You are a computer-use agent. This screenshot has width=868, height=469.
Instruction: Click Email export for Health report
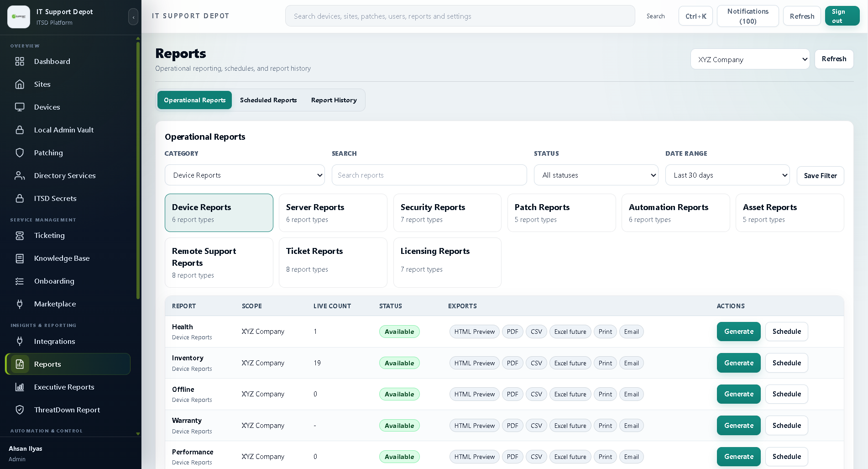pos(631,332)
